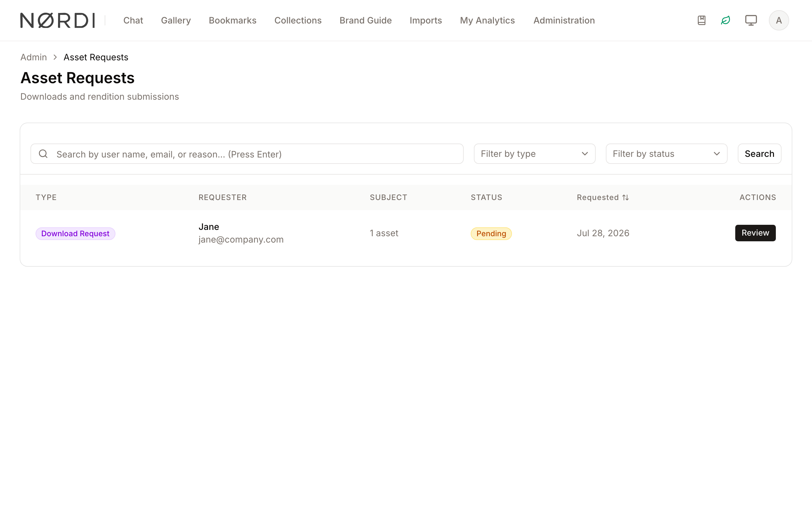Open the bookmark guide icon in header

[701, 21]
